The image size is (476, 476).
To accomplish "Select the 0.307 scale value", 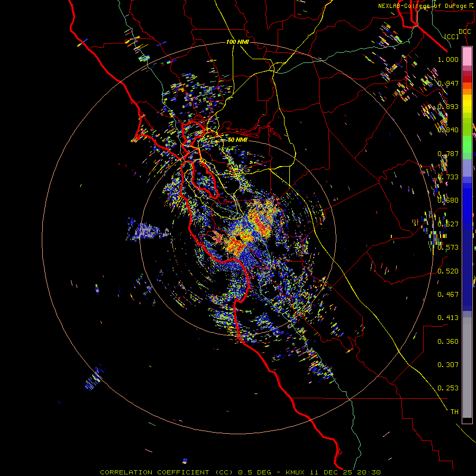I will tap(448, 365).
